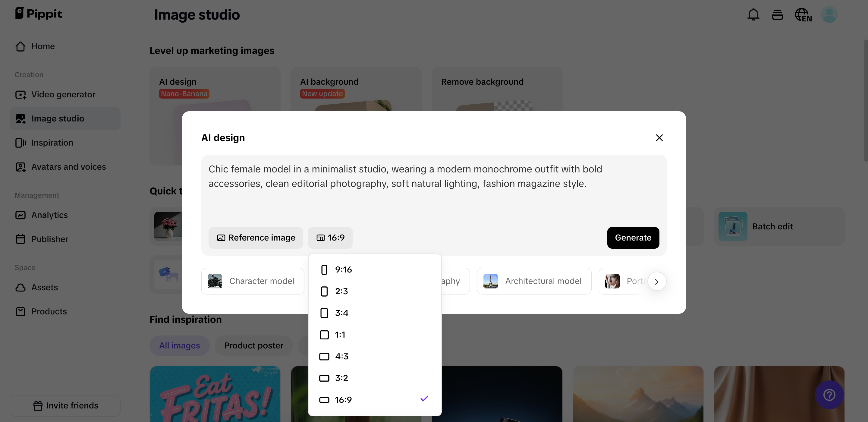Open Video generator in sidebar

(x=63, y=94)
